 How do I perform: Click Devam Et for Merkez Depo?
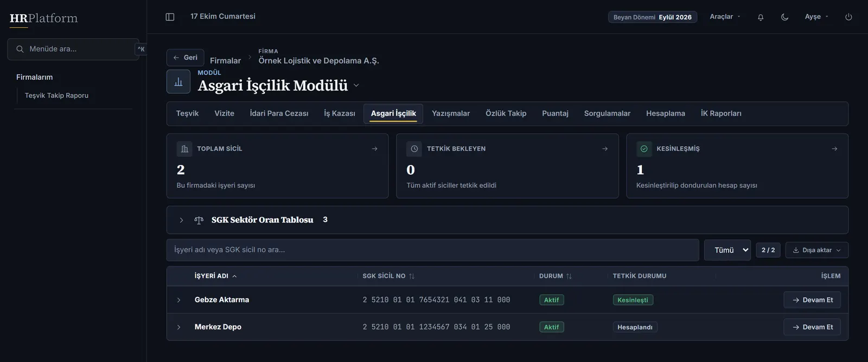pyautogui.click(x=812, y=327)
